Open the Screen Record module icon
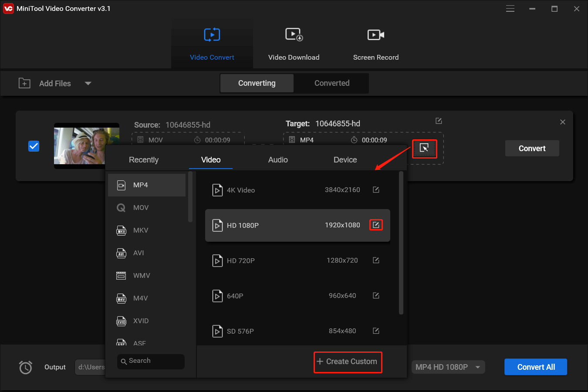The width and height of the screenshot is (588, 392). pyautogui.click(x=375, y=35)
